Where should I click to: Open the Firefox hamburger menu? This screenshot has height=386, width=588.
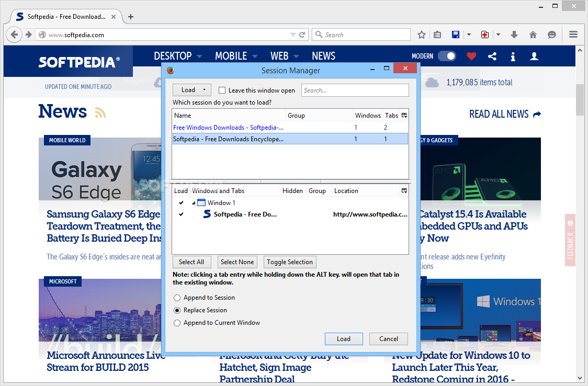[x=573, y=35]
